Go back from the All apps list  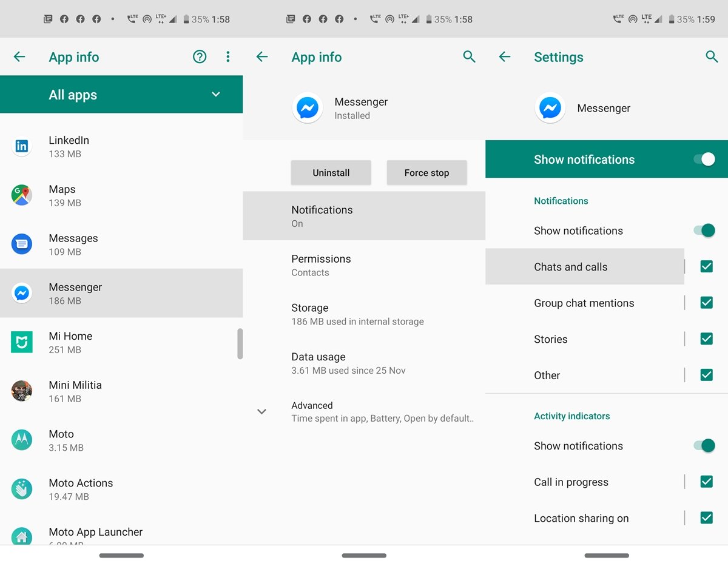click(x=19, y=57)
